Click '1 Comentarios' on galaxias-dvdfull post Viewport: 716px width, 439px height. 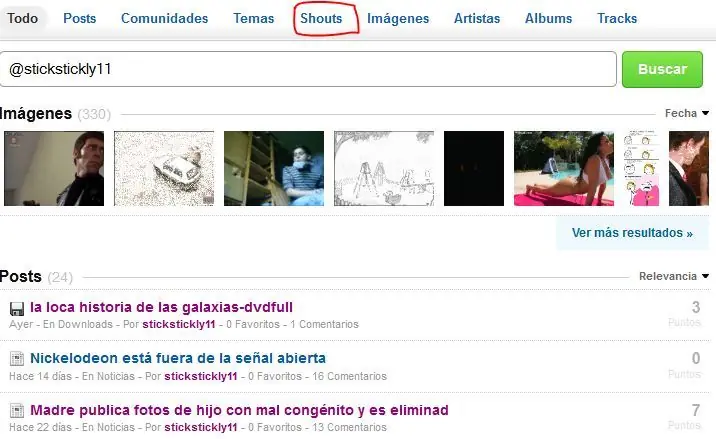click(324, 324)
